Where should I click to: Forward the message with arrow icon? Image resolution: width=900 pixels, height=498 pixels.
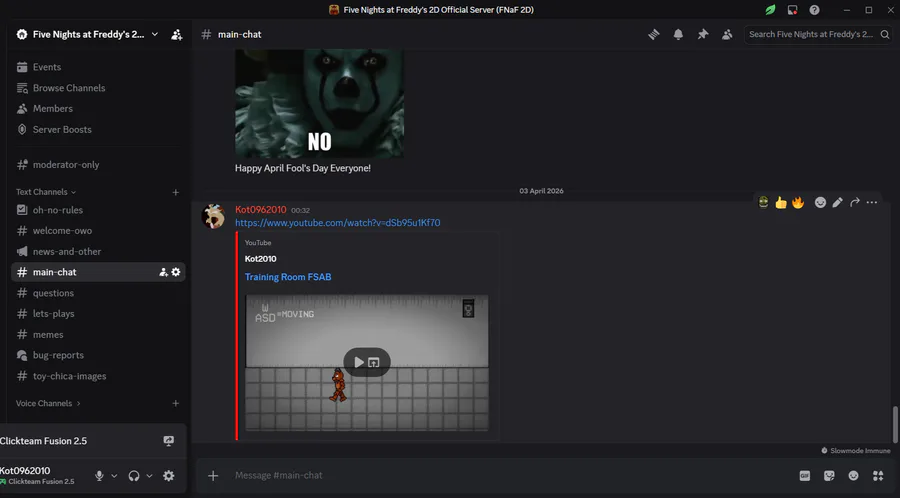855,203
